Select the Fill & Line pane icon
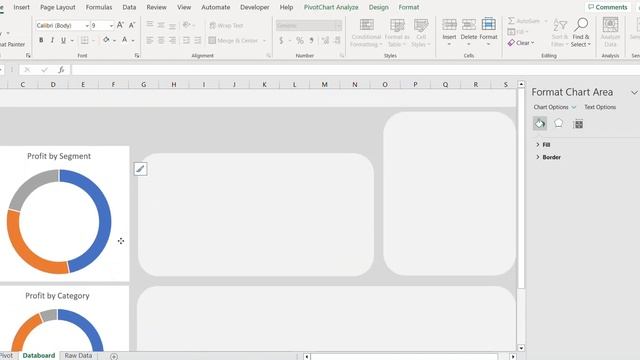 click(540, 123)
